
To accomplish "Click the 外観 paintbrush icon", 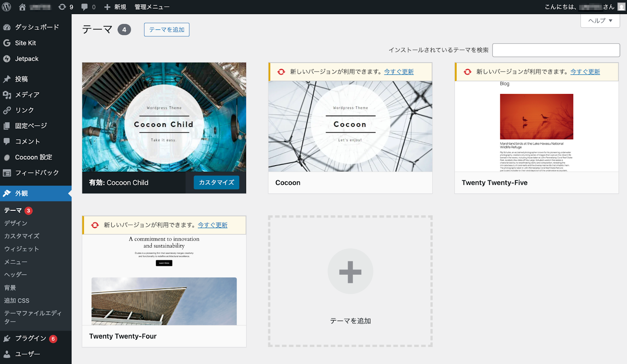I will click(7, 193).
